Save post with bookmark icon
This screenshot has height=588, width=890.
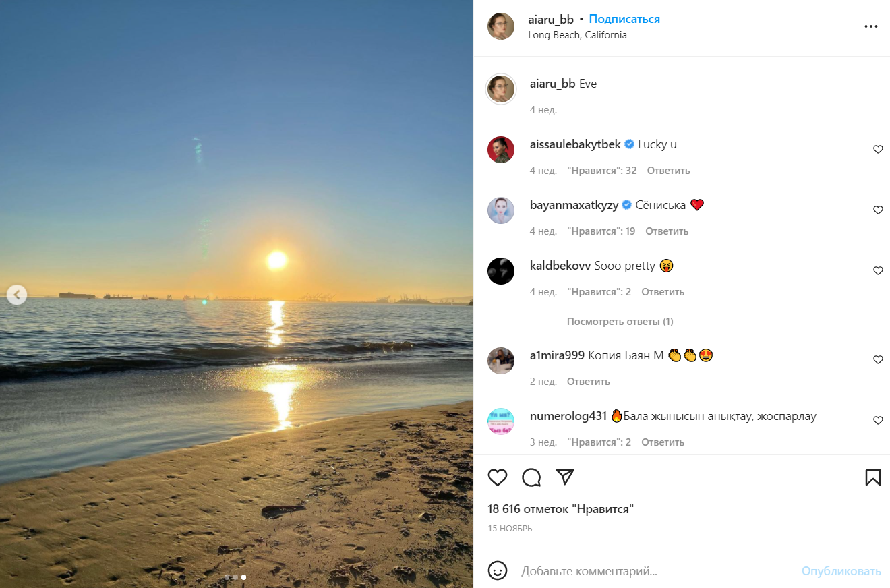tap(872, 477)
